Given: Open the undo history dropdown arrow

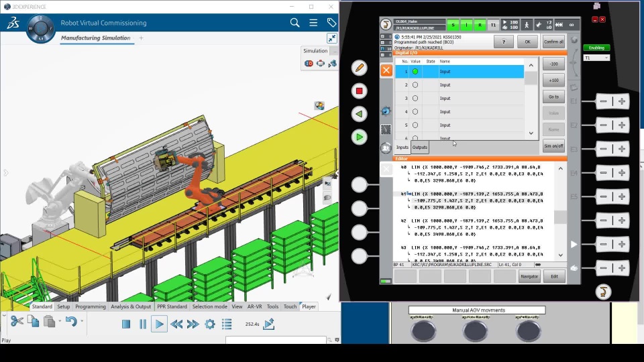Looking at the screenshot, I should tap(82, 321).
